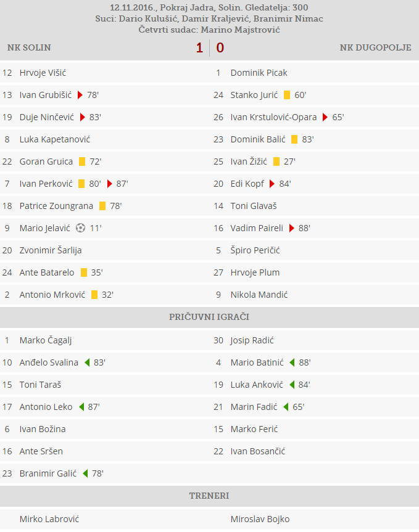Select player Hrvoje Višić

click(43, 73)
